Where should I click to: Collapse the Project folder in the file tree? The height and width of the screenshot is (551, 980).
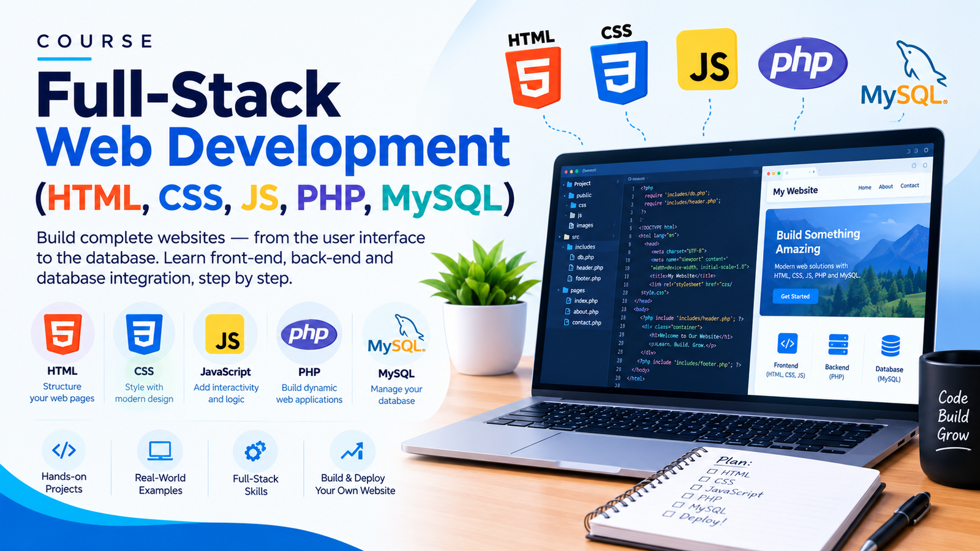point(564,184)
